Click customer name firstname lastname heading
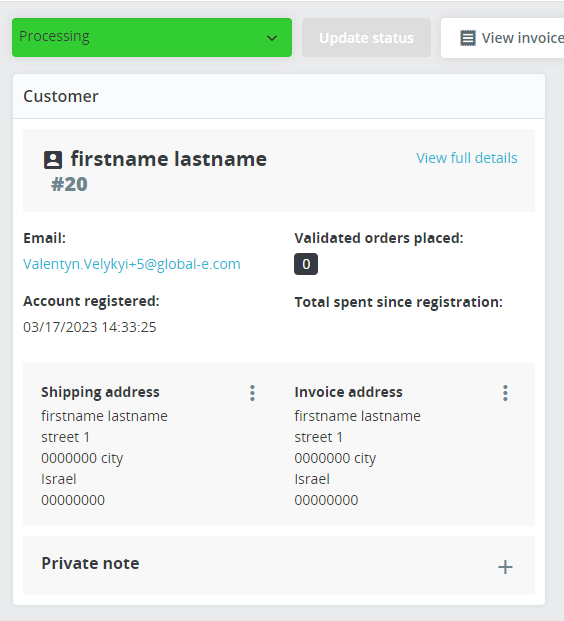The width and height of the screenshot is (564, 621). (x=169, y=159)
